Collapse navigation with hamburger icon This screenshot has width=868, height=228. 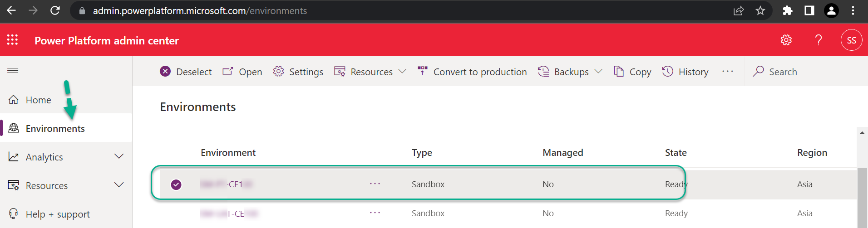(x=13, y=70)
